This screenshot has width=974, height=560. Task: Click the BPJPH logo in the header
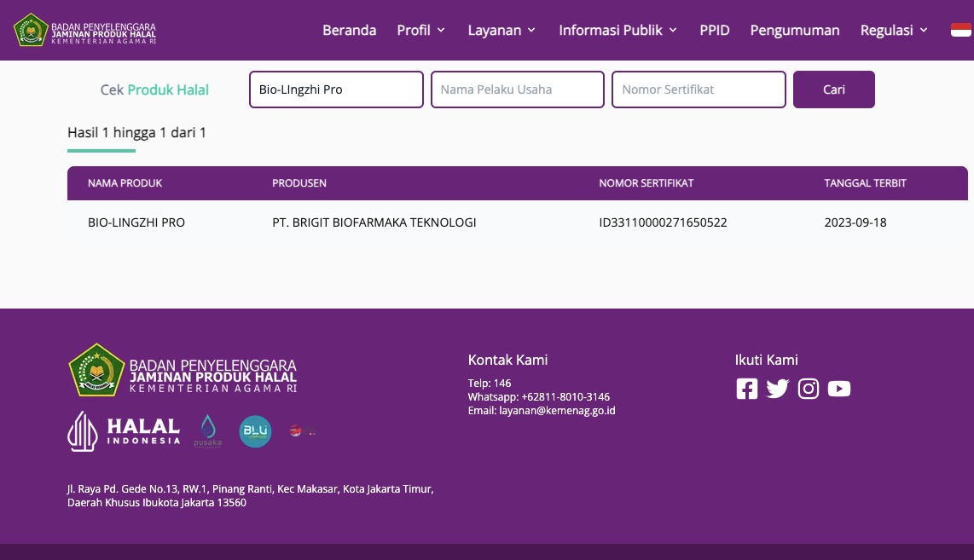tap(85, 30)
